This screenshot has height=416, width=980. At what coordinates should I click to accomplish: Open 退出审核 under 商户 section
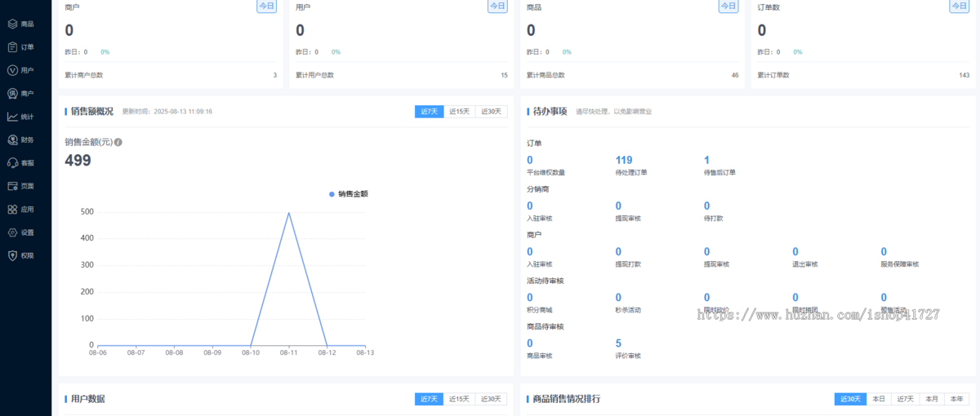pos(805,257)
